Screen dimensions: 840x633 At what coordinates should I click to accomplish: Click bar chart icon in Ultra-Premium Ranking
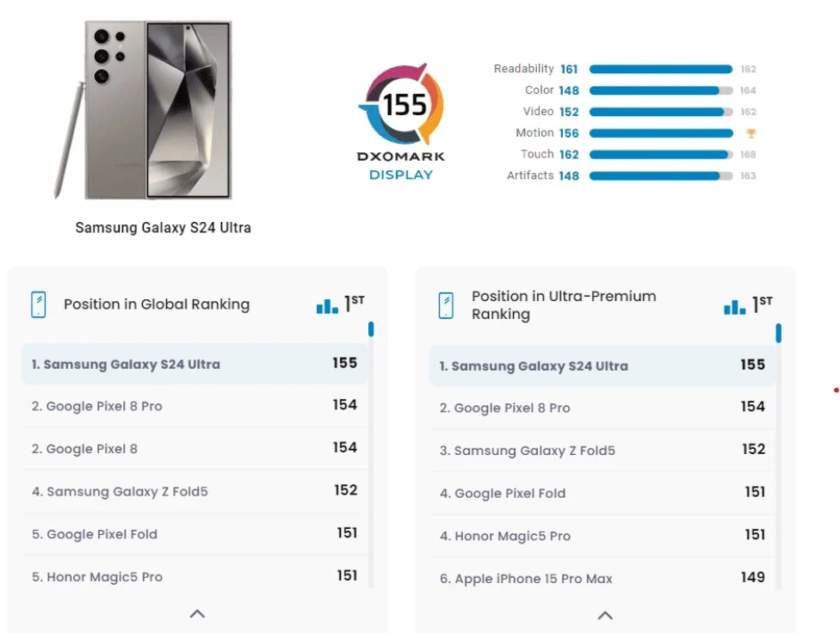pyautogui.click(x=735, y=307)
